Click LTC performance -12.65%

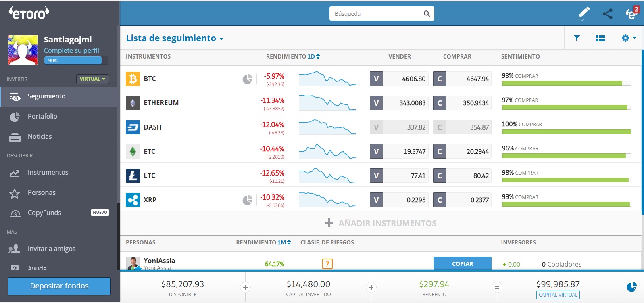click(x=272, y=173)
